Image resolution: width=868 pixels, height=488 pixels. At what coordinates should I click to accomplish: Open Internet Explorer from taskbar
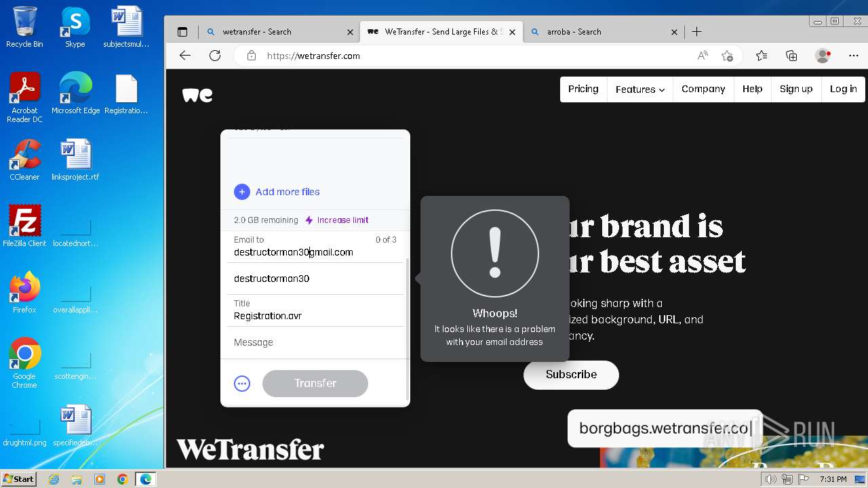tap(54, 479)
